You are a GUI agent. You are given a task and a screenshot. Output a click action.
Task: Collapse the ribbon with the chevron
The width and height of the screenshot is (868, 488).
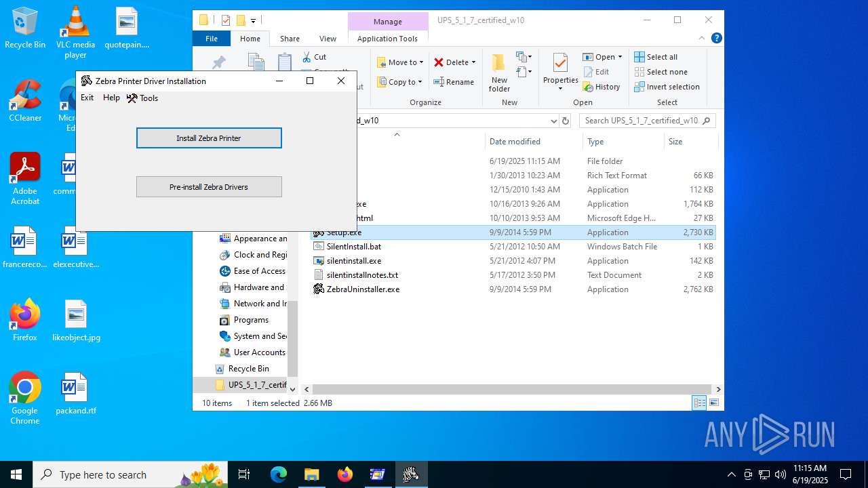tap(702, 39)
